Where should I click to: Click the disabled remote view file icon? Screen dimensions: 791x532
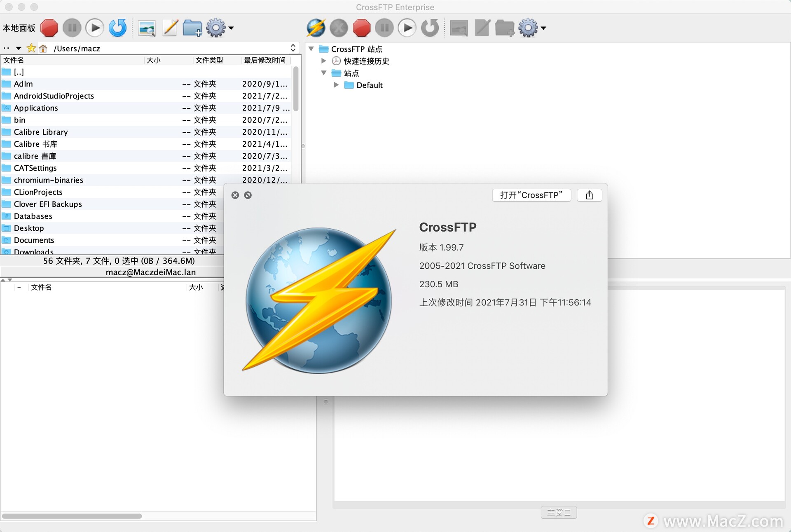click(459, 28)
